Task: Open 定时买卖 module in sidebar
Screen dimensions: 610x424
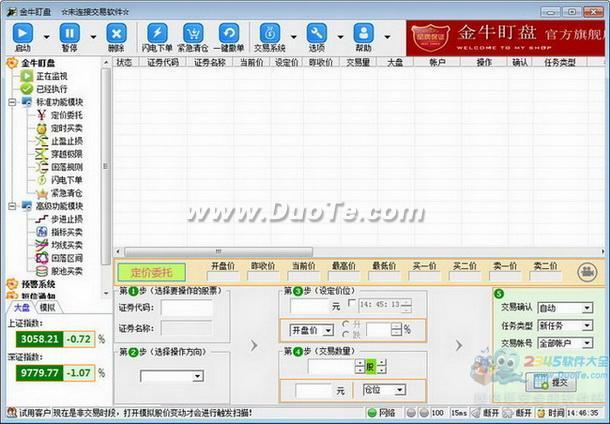Action: [67, 128]
